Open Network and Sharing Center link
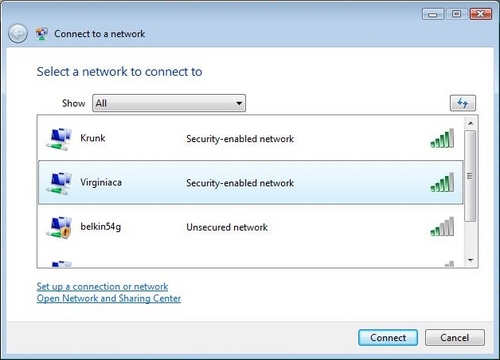This screenshot has width=500, height=360. pyautogui.click(x=109, y=298)
